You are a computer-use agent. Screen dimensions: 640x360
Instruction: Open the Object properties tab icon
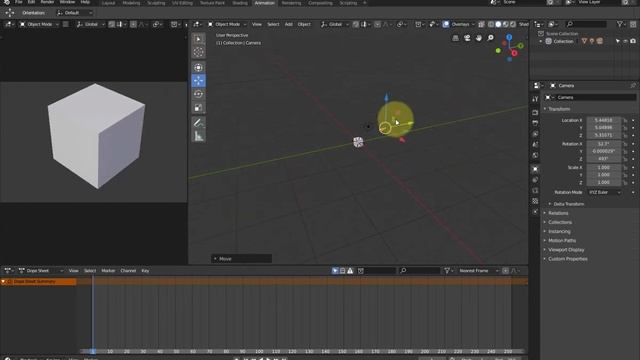pyautogui.click(x=535, y=169)
